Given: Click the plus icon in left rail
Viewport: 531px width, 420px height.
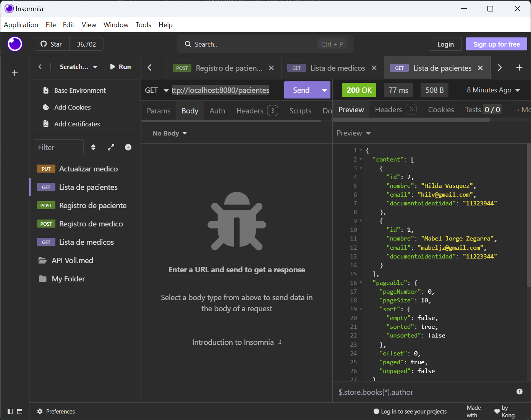Looking at the screenshot, I should click(x=15, y=73).
